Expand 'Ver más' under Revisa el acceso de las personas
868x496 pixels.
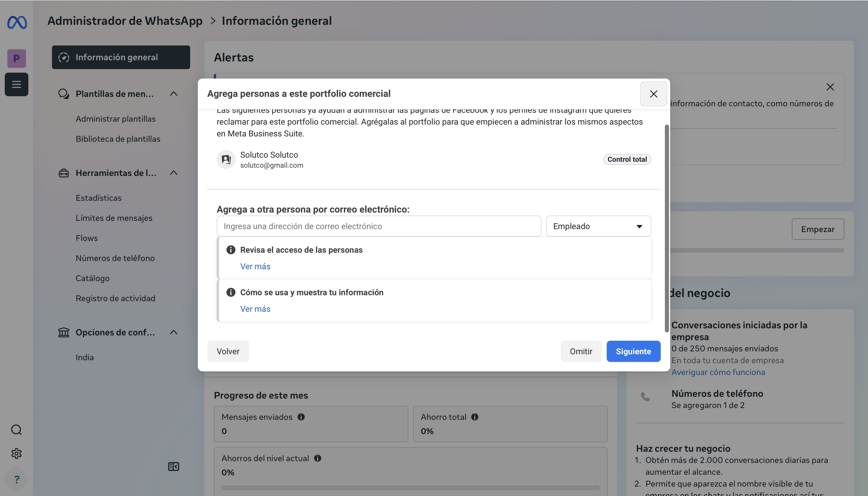[255, 266]
